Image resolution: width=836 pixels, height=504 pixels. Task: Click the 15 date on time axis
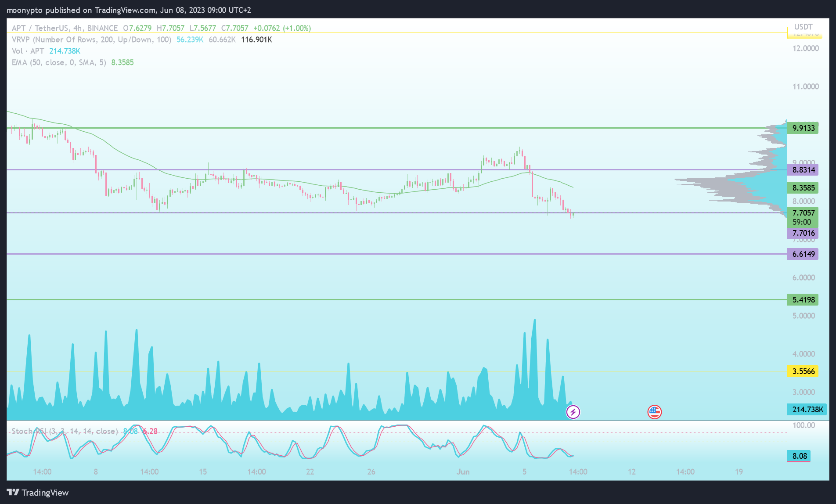pos(203,472)
